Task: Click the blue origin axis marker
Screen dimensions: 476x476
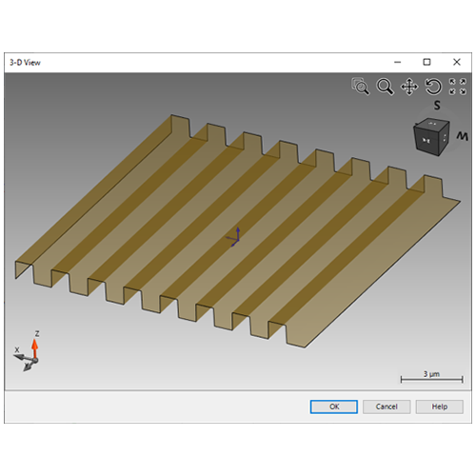Action: click(x=234, y=237)
